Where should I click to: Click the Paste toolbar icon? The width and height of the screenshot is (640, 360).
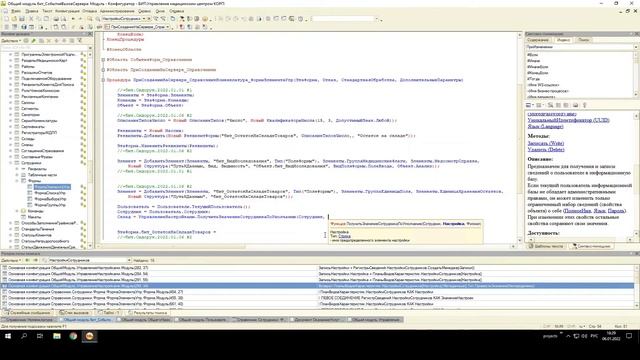point(46,19)
